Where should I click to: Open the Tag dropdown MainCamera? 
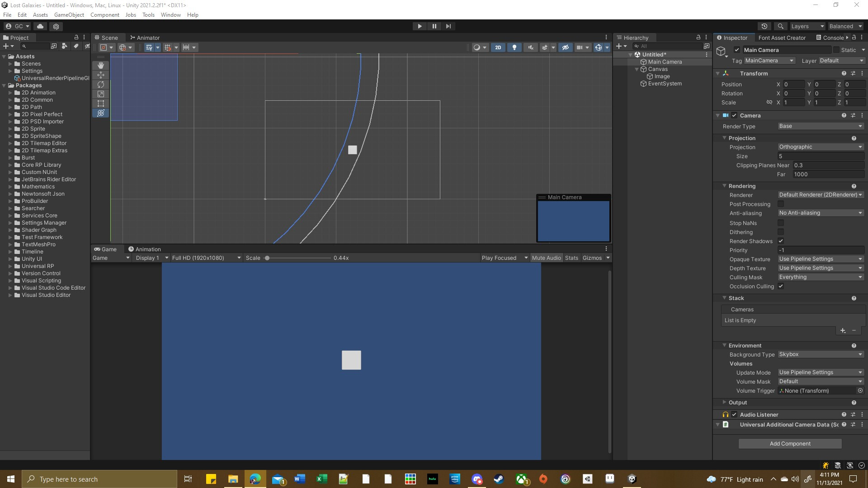[769, 61]
